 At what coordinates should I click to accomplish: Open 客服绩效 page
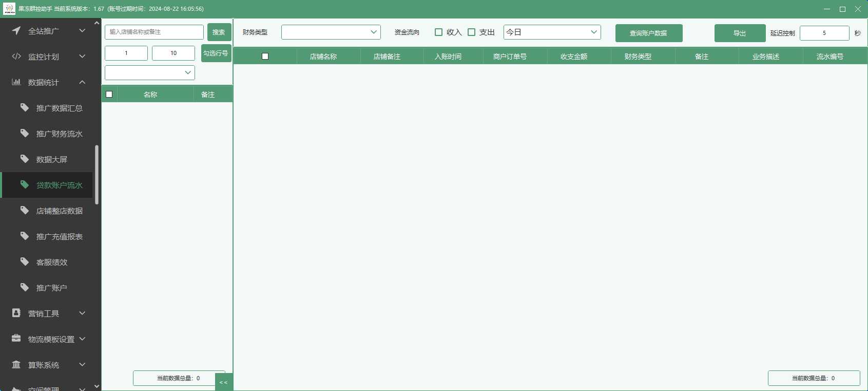point(51,263)
